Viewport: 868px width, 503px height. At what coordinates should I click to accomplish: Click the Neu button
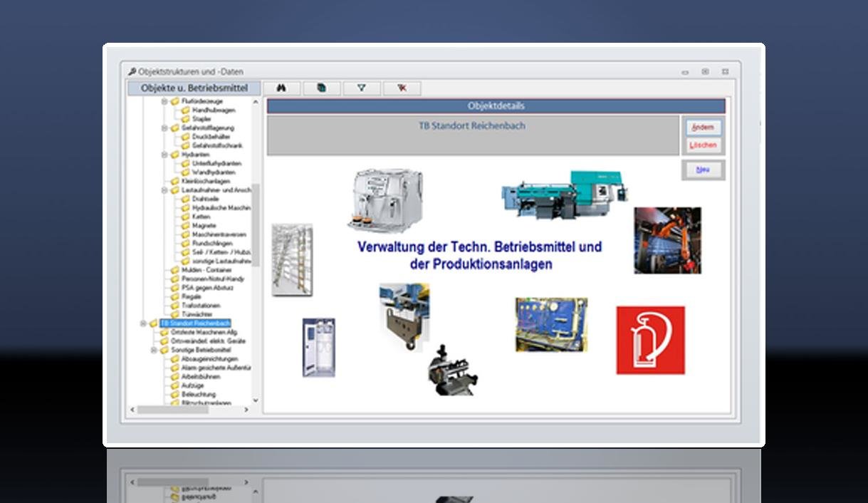click(x=703, y=170)
